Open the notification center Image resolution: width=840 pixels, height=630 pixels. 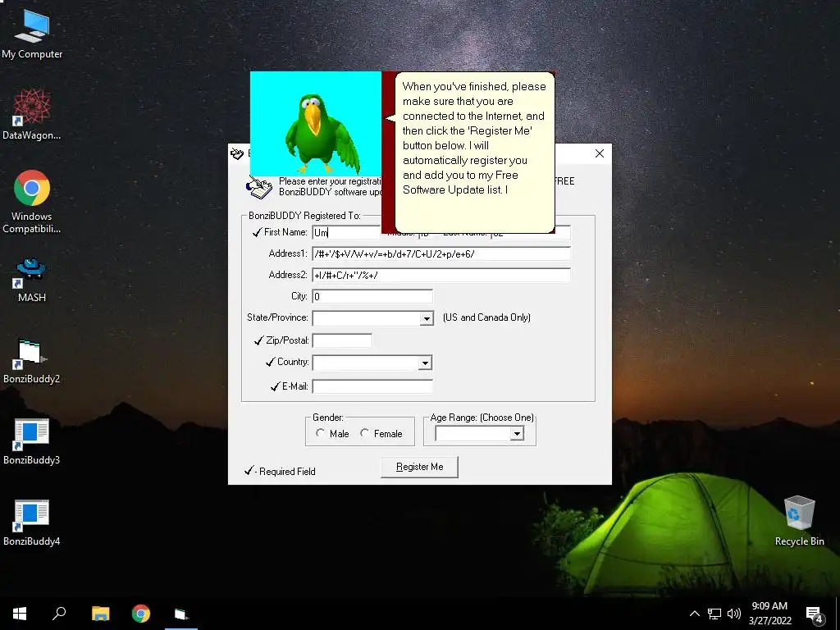[815, 614]
